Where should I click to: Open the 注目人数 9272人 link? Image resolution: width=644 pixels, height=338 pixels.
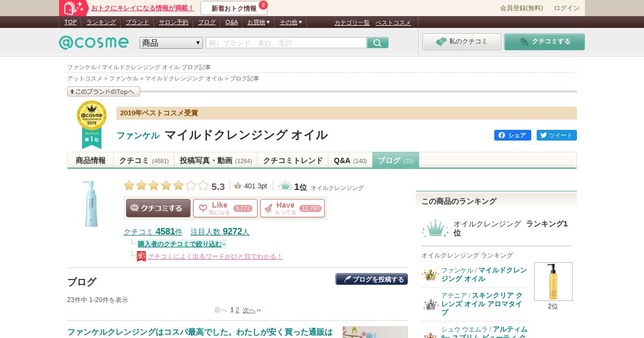point(220,232)
